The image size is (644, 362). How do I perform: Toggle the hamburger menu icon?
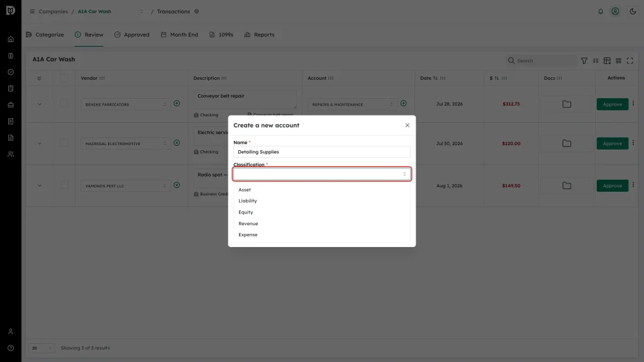(32, 11)
